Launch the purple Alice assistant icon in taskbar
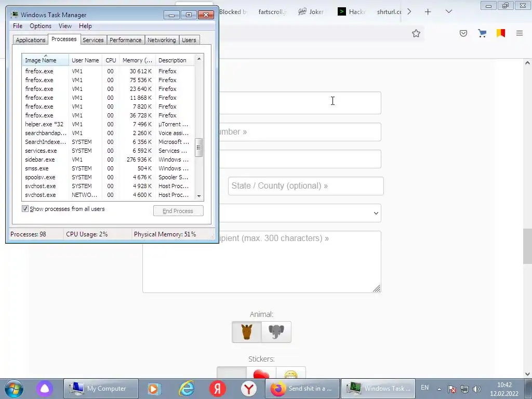Screen dimensions: 532x399 point(45,389)
